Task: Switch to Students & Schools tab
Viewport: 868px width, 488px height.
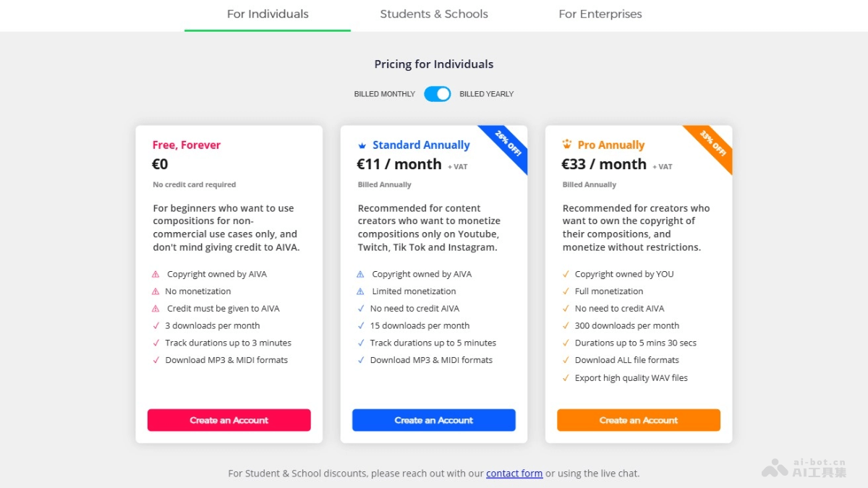Action: point(434,14)
